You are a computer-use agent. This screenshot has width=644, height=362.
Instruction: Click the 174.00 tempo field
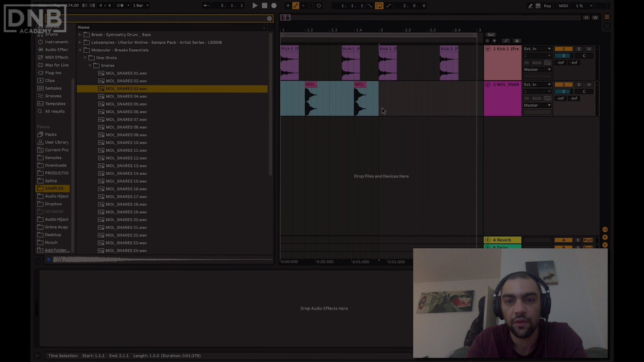click(72, 5)
